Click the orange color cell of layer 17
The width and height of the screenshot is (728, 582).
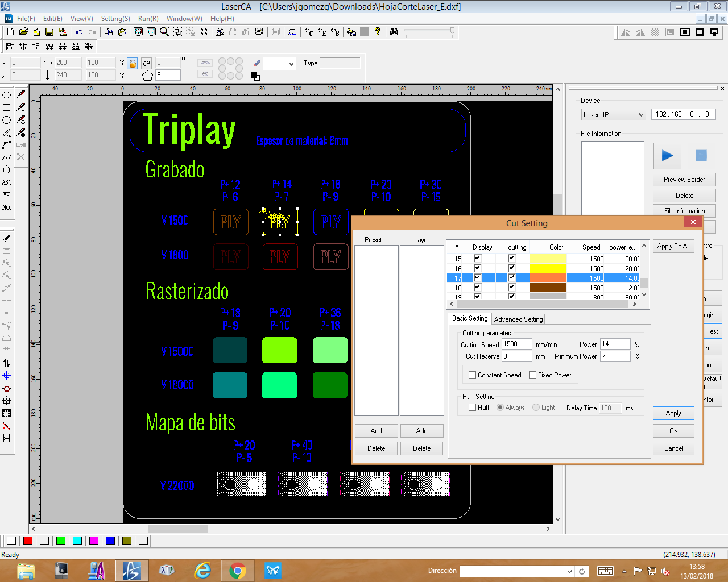click(x=548, y=278)
